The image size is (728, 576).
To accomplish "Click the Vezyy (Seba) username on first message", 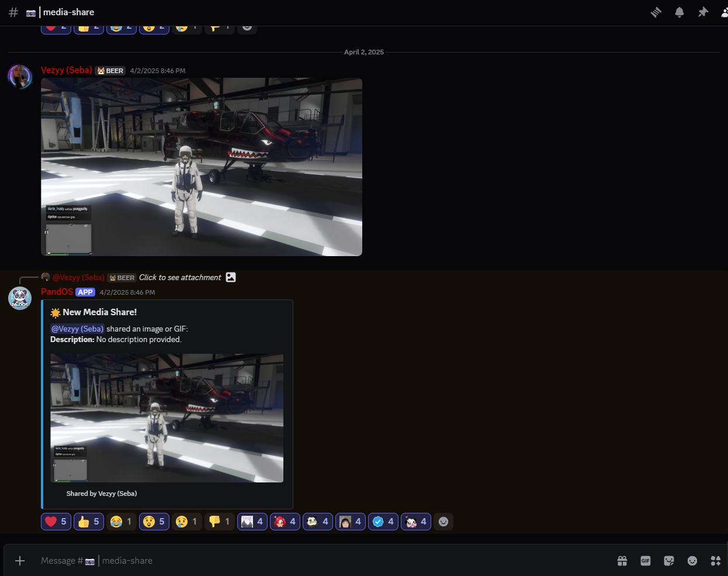I will tap(67, 70).
